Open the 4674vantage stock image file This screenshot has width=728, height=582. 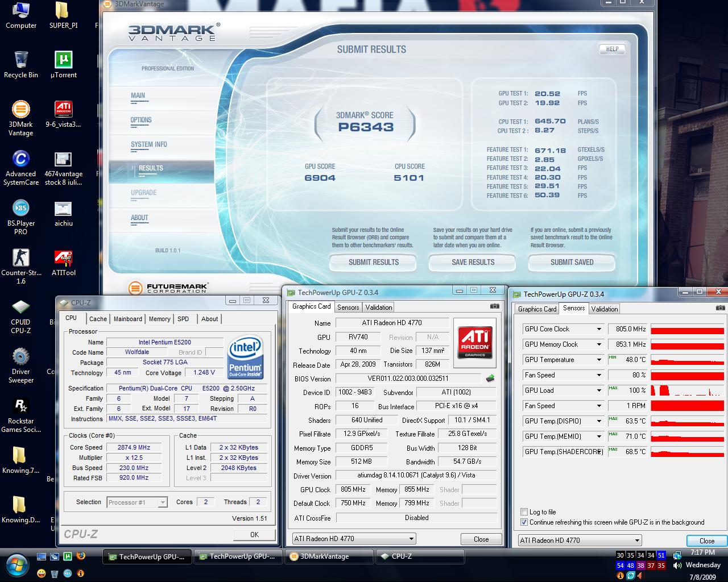(63, 168)
